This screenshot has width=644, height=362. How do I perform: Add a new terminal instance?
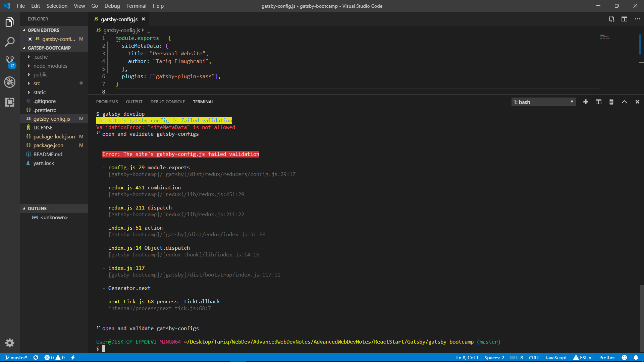coord(586,102)
